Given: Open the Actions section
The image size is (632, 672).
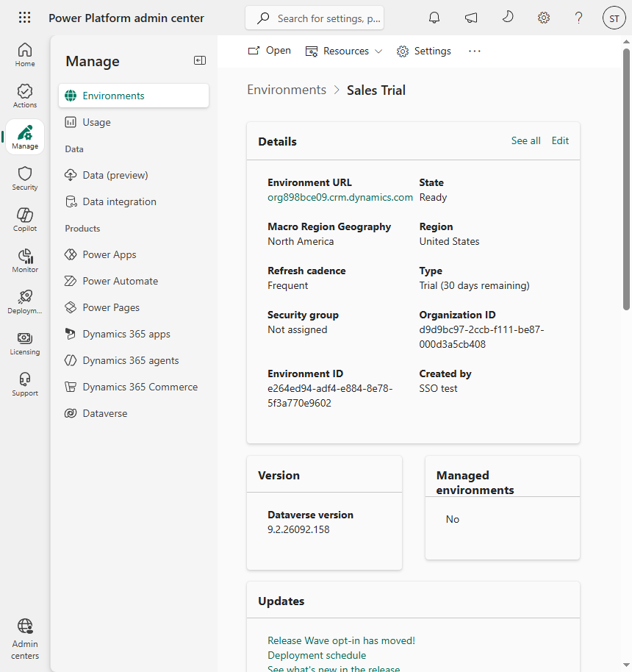Looking at the screenshot, I should pyautogui.click(x=25, y=96).
